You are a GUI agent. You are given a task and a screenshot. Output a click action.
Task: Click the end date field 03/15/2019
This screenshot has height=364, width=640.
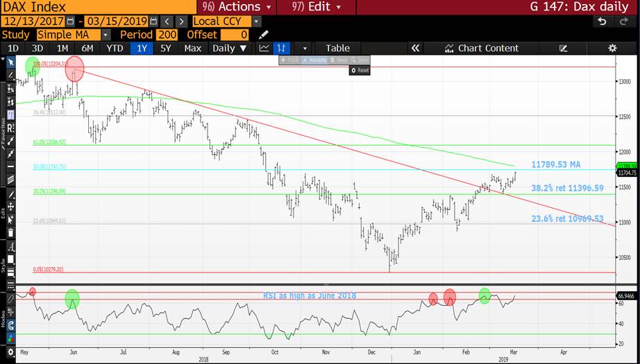pos(116,21)
